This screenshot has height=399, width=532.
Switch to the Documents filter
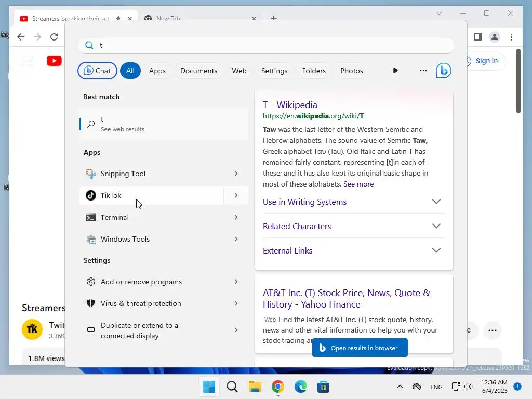(199, 71)
